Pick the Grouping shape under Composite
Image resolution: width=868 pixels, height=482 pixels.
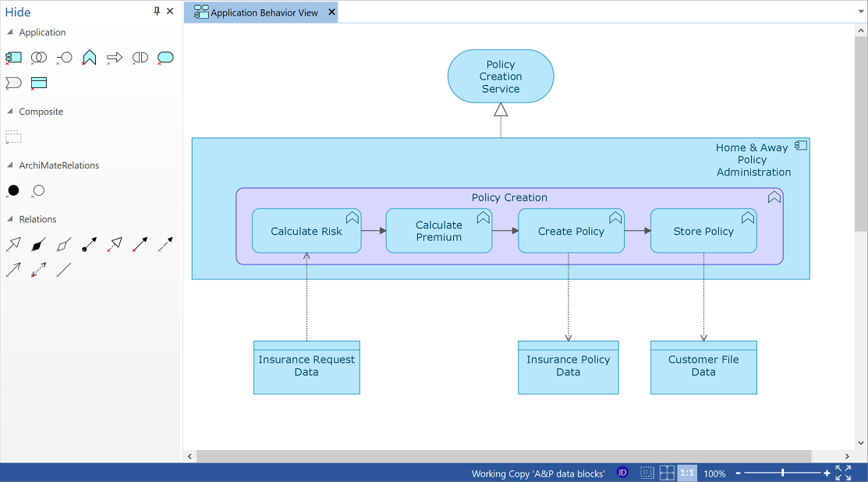coord(13,137)
